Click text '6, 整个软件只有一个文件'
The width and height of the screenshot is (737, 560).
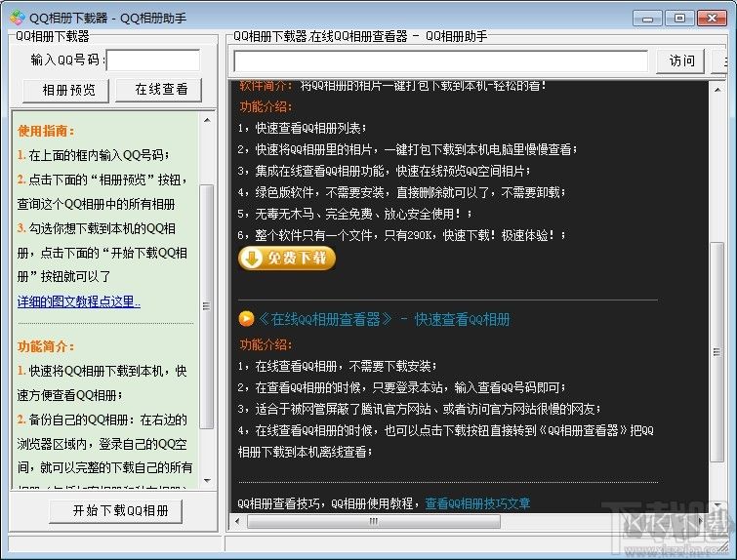tap(307, 235)
